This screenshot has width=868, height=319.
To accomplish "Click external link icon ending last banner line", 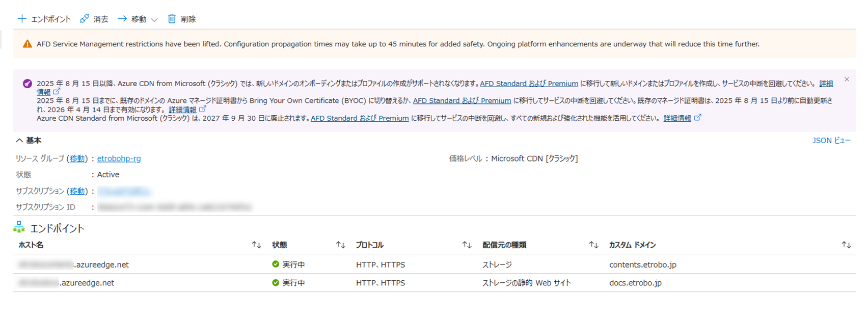I will tap(698, 117).
